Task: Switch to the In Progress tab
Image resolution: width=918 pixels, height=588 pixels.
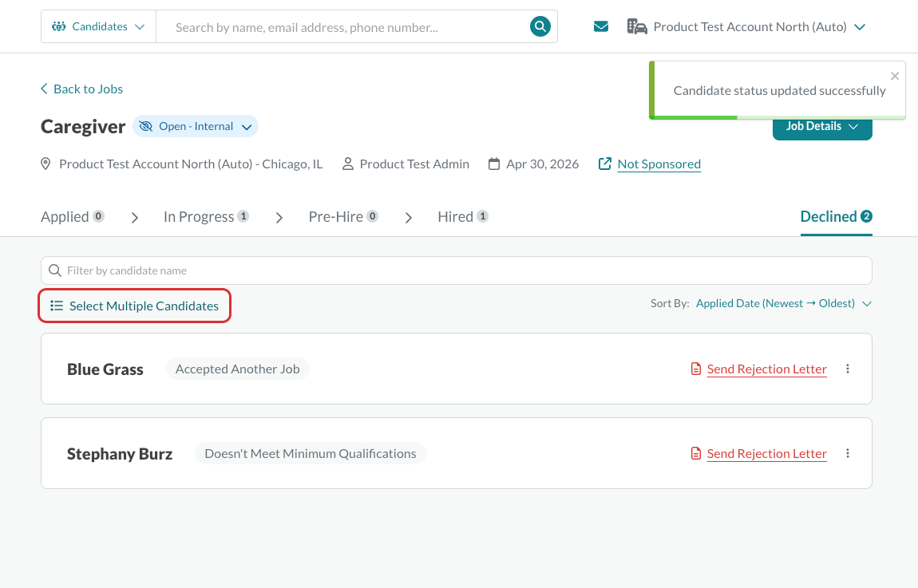Action: [x=206, y=216]
